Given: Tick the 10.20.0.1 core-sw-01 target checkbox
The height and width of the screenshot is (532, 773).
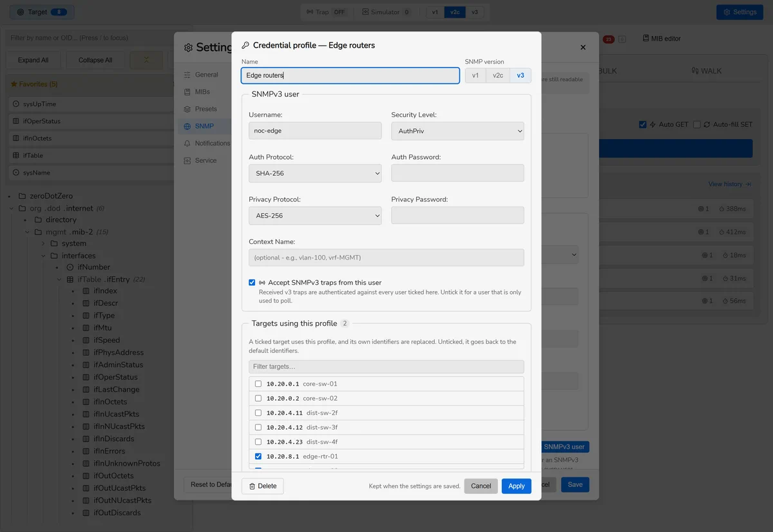Looking at the screenshot, I should (x=258, y=384).
